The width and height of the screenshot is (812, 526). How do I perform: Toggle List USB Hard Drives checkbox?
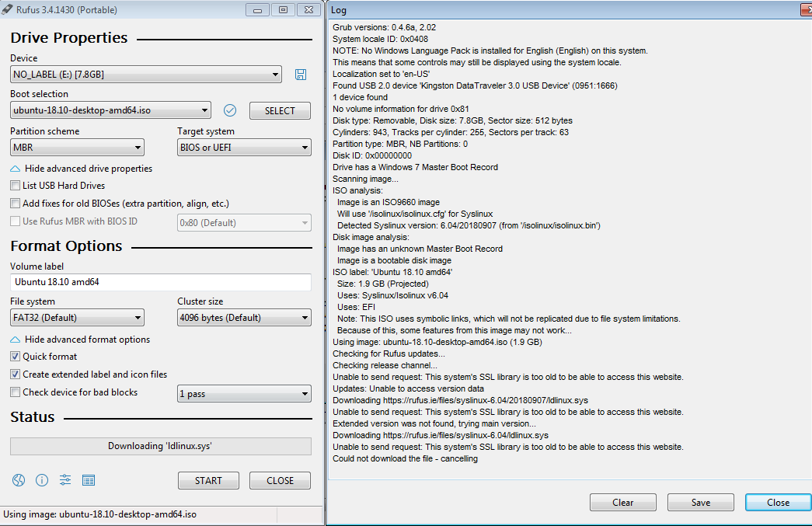click(16, 186)
